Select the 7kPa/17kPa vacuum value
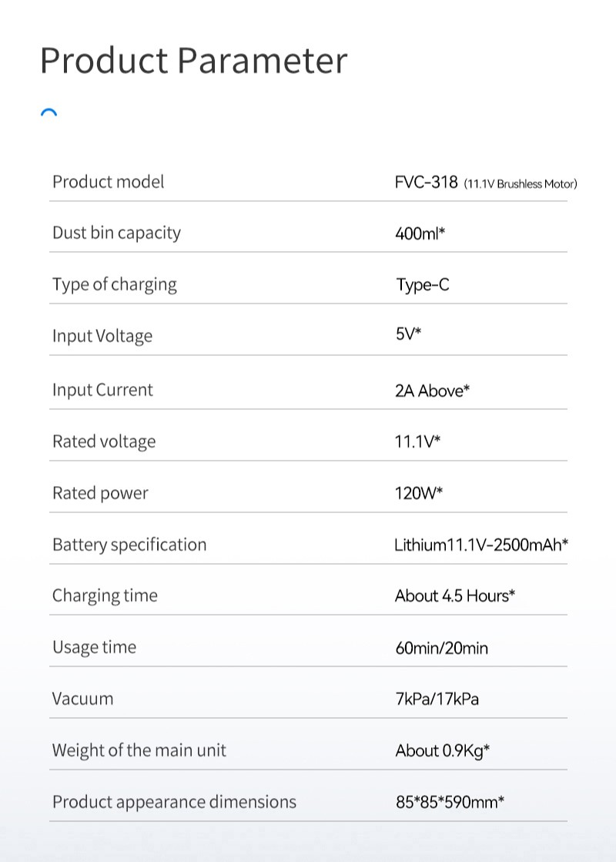616x862 pixels. point(437,699)
